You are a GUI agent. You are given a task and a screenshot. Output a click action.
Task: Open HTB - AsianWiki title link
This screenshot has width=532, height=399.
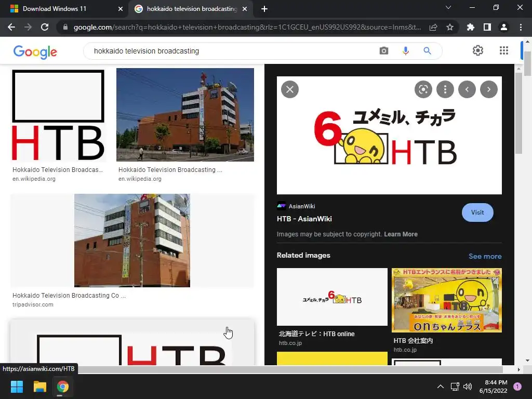(304, 219)
